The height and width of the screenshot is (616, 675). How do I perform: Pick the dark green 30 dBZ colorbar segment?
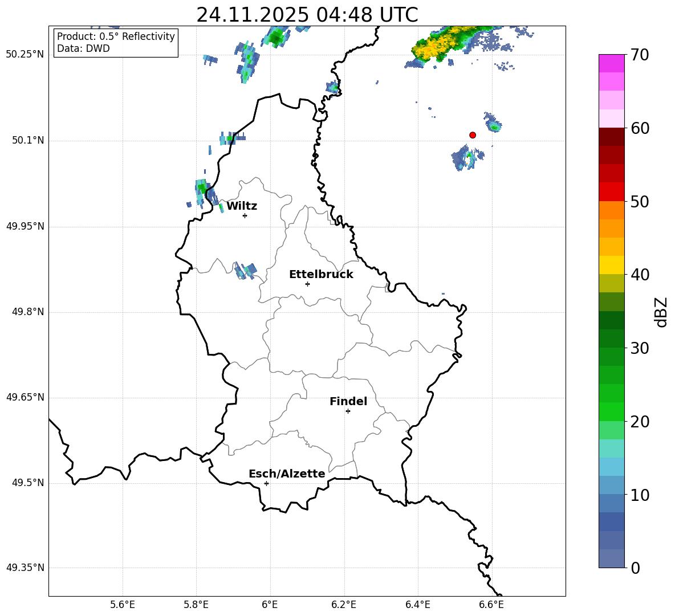point(612,338)
